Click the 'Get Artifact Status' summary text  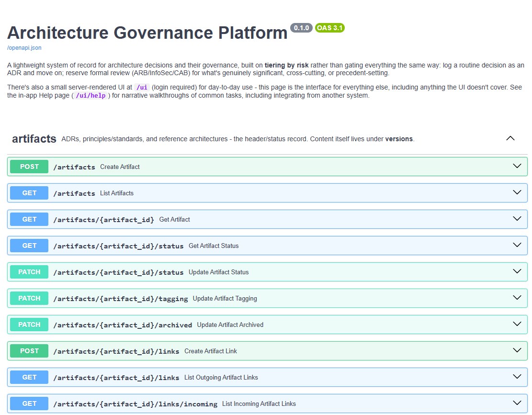pos(214,246)
